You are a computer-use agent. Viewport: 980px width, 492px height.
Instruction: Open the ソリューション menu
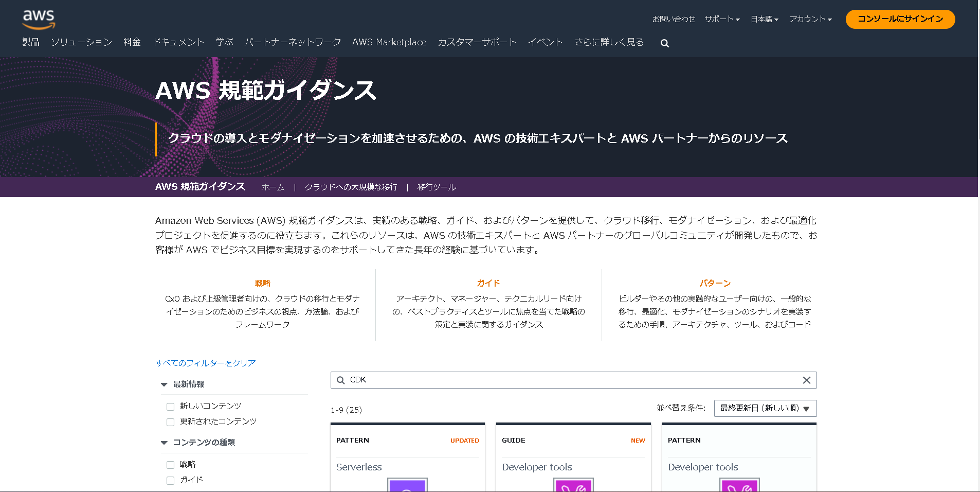click(81, 42)
